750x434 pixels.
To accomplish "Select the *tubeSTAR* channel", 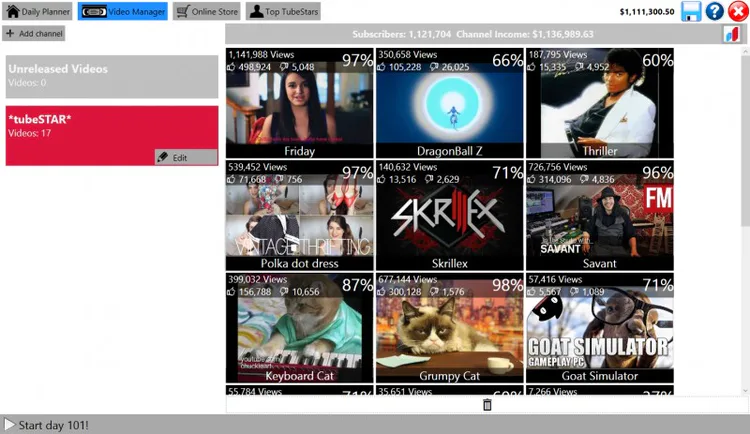I will (112, 135).
